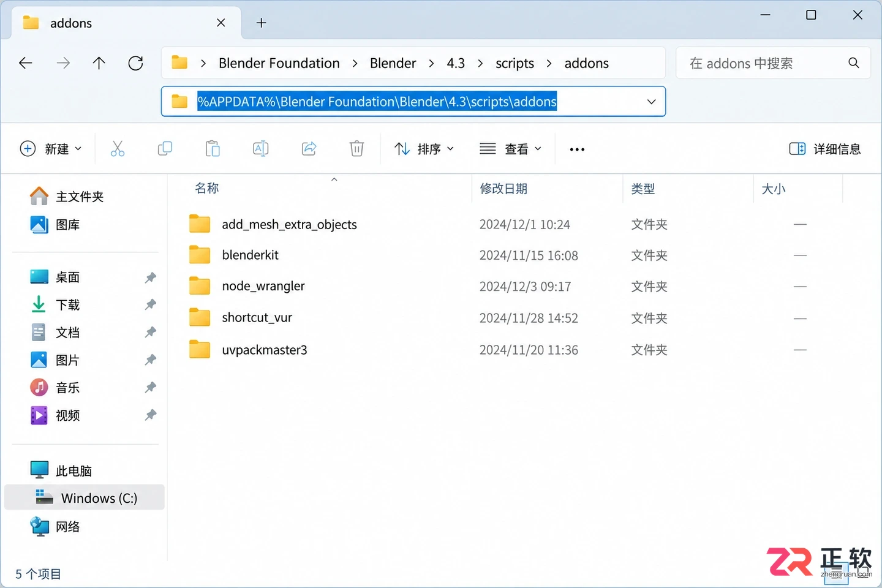This screenshot has width=882, height=588.
Task: Select Windows (C:) drive in sidebar
Action: coord(85,498)
